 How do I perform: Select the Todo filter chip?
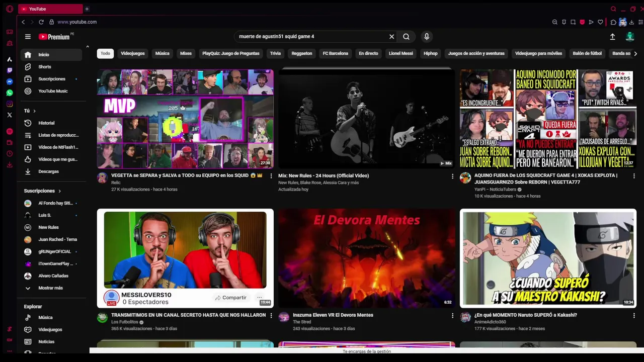point(105,53)
